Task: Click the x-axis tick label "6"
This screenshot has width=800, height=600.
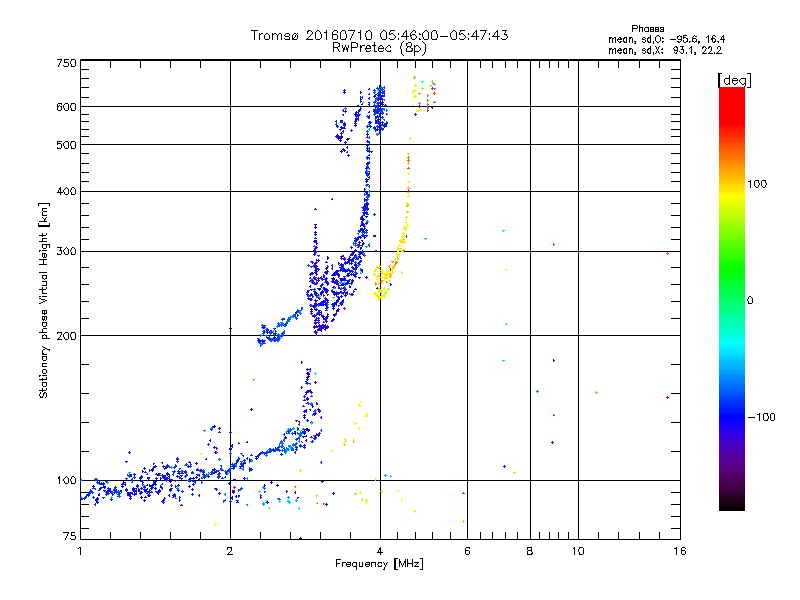Action: click(467, 551)
